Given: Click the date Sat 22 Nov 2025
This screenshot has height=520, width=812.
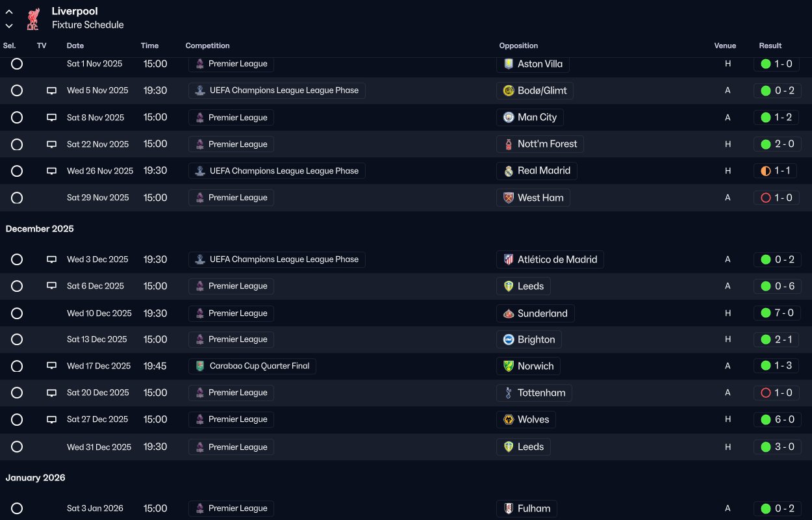Looking at the screenshot, I should coord(98,144).
